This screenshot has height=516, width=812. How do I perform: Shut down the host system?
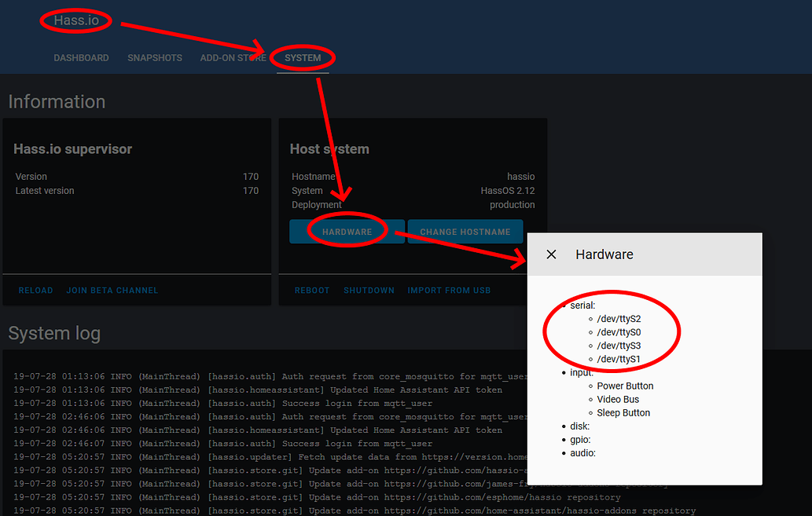pos(369,291)
